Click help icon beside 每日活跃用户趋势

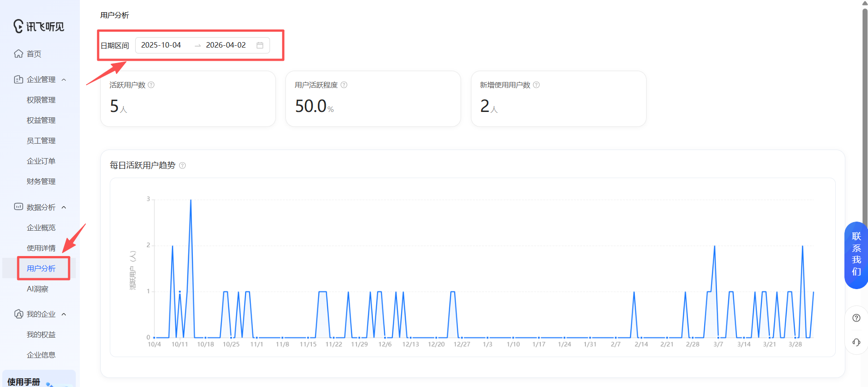tap(182, 165)
